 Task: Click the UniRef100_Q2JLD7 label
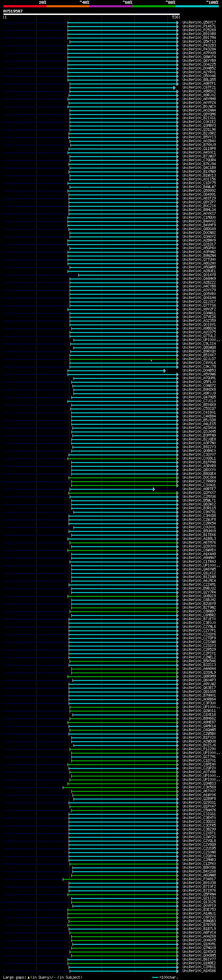199,359
